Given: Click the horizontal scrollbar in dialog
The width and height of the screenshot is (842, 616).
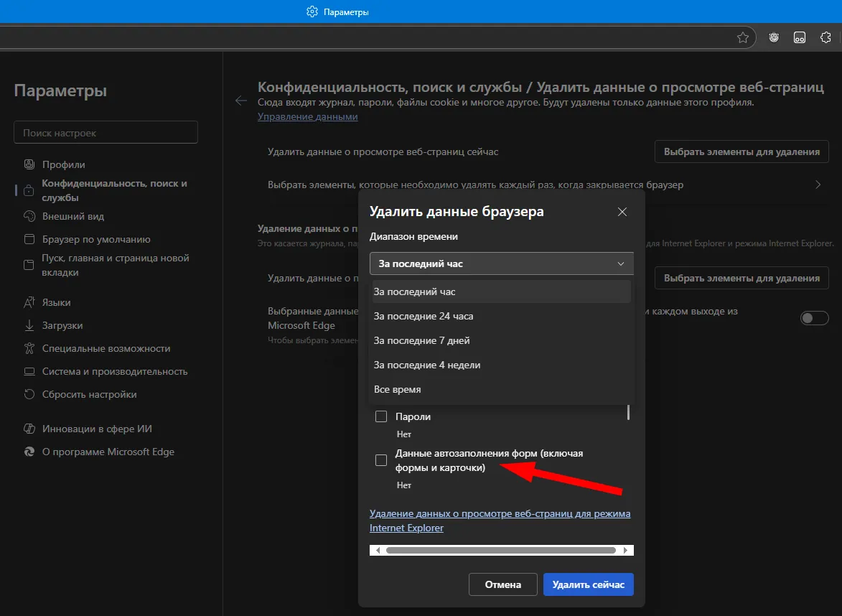Looking at the screenshot, I should (x=500, y=551).
